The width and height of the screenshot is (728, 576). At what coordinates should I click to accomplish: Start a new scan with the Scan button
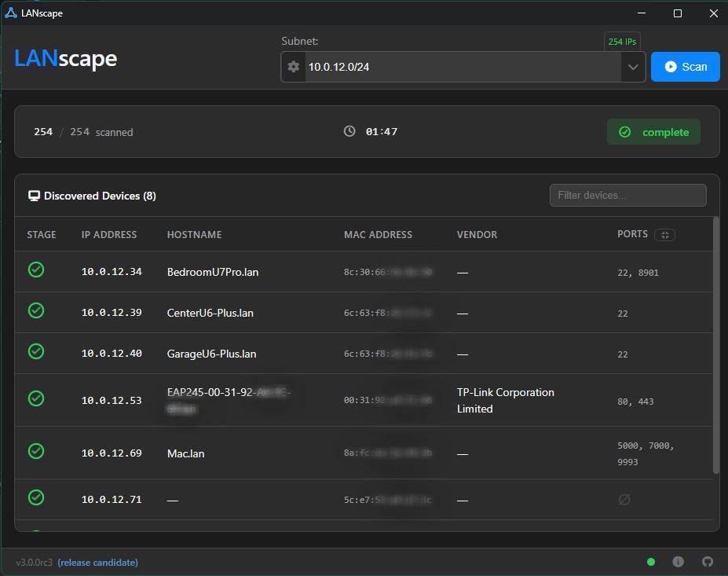(x=685, y=67)
